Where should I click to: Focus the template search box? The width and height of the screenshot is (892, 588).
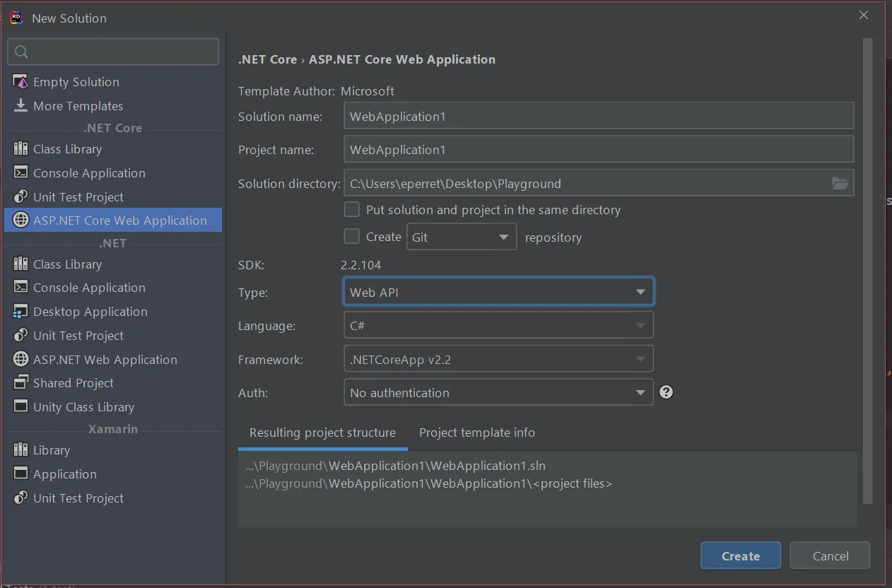point(113,52)
